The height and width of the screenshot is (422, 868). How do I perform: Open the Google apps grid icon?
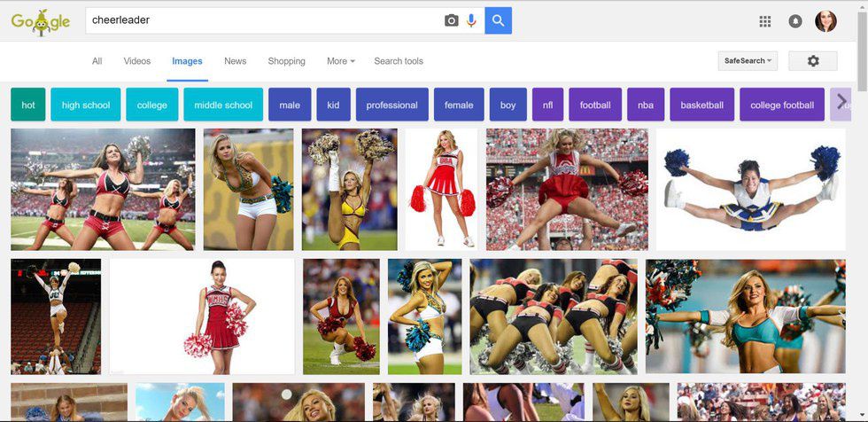coord(765,21)
